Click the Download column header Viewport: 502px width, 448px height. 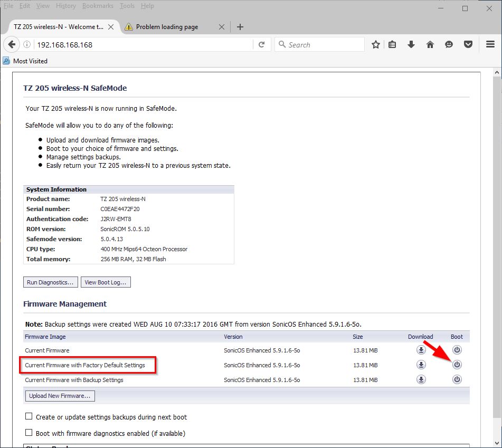tap(420, 337)
